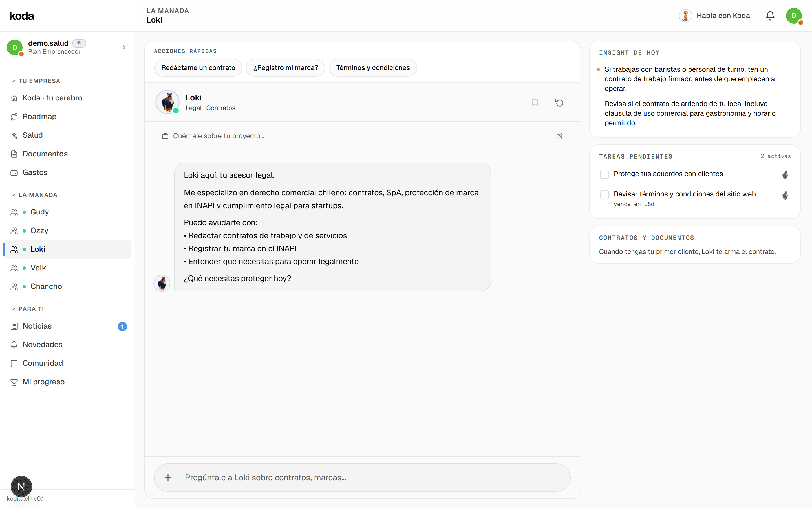This screenshot has width=812, height=508.
Task: Click the vence en 18d label
Action: click(x=634, y=204)
